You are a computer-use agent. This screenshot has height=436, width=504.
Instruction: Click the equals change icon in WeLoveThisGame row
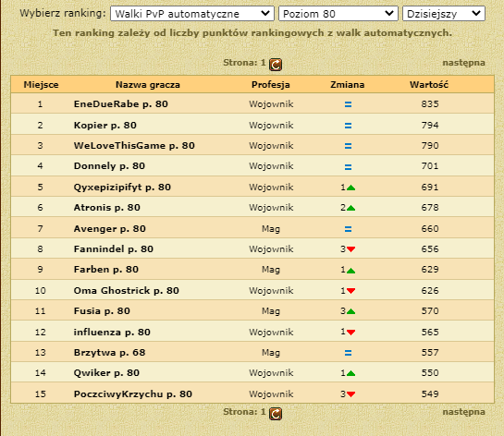click(348, 146)
